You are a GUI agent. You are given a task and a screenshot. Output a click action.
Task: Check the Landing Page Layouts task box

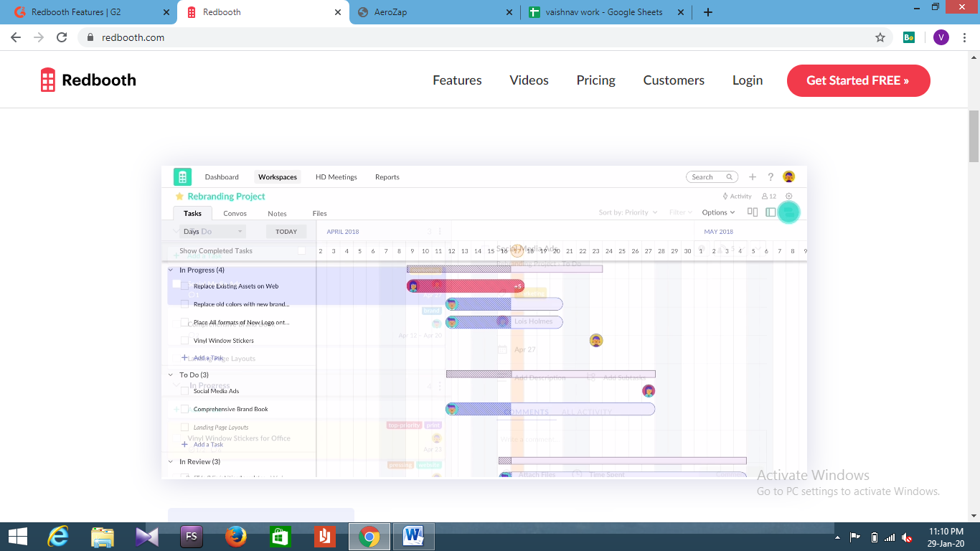184,428
